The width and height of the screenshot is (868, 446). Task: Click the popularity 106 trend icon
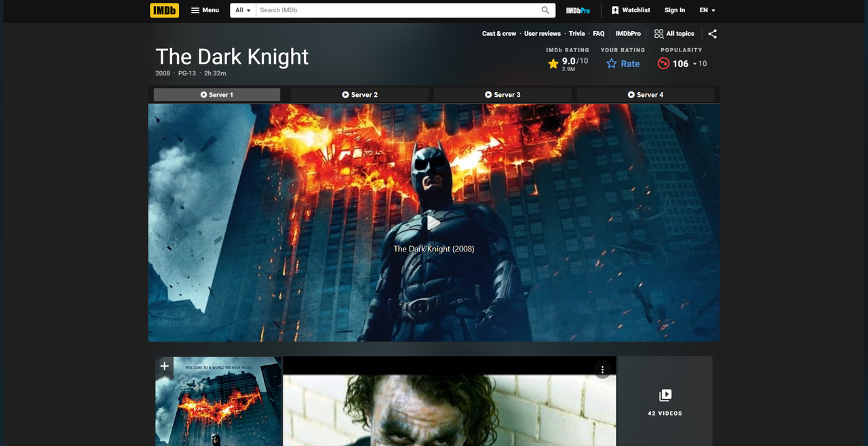pos(664,64)
